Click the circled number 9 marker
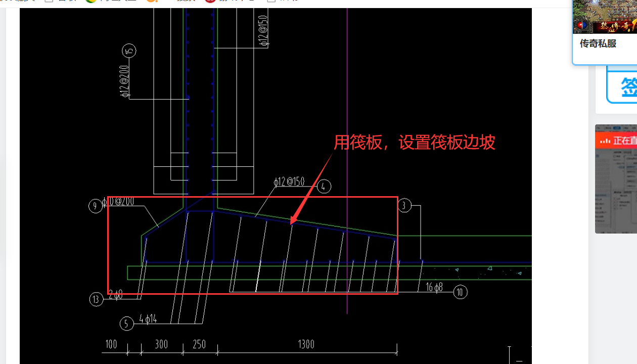This screenshot has width=637, height=364. pyautogui.click(x=96, y=206)
